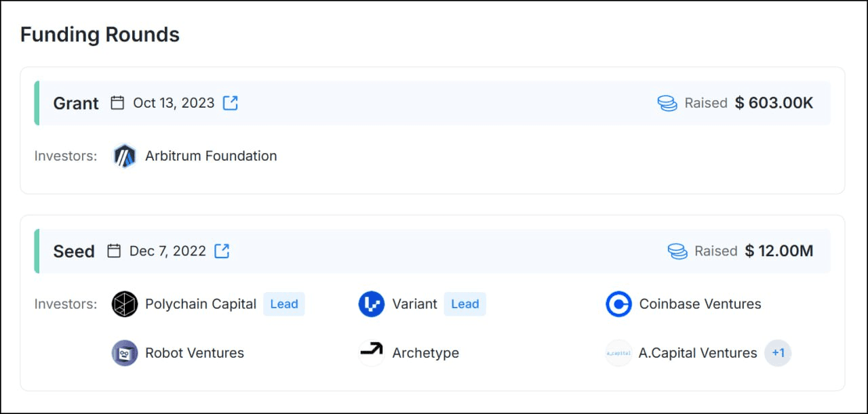Click the Coinbase Ventures logo icon

618,304
